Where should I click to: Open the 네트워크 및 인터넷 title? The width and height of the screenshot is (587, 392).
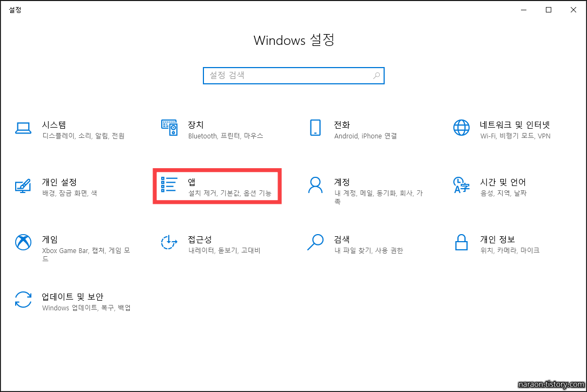pyautogui.click(x=515, y=124)
